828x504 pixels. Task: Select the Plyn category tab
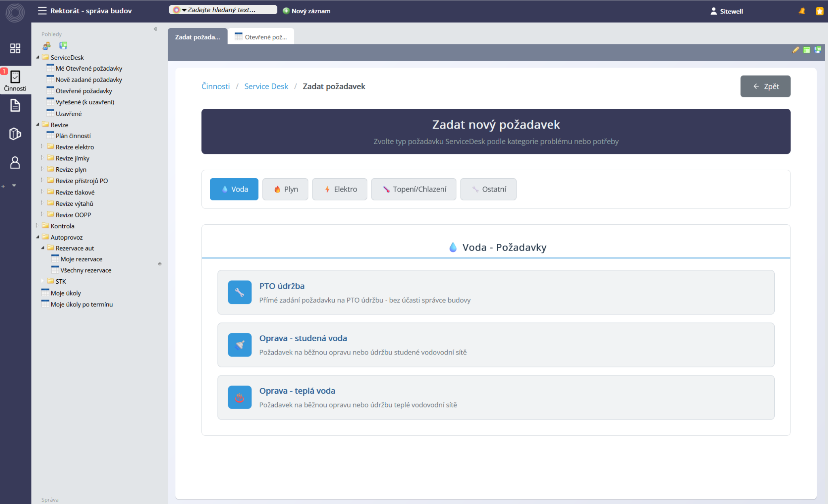pyautogui.click(x=285, y=189)
